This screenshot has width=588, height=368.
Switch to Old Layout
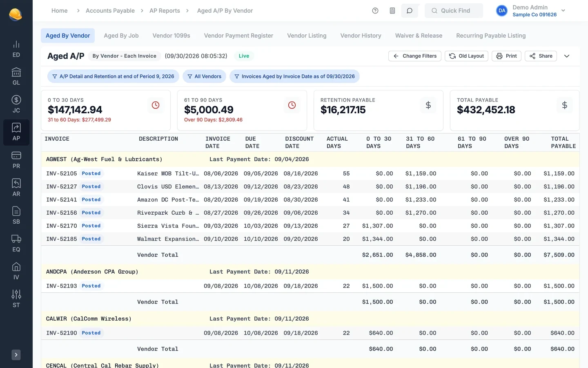click(466, 56)
